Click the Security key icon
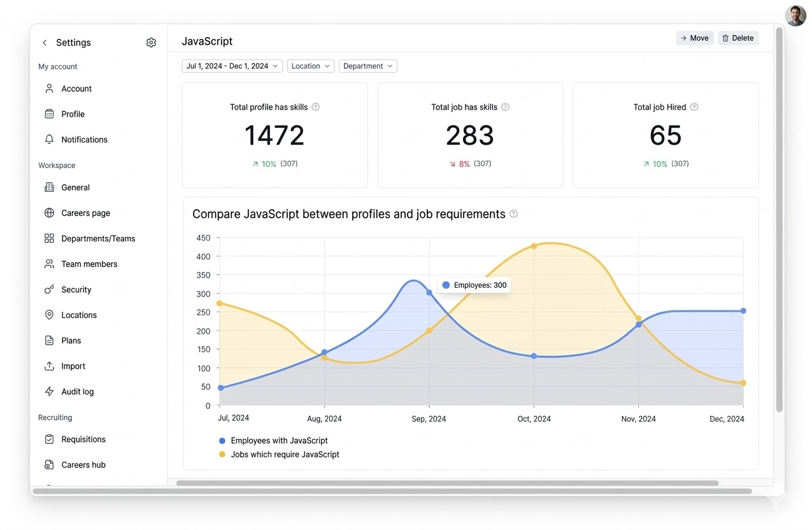Screen dimensions: 812x530 [x=49, y=289]
